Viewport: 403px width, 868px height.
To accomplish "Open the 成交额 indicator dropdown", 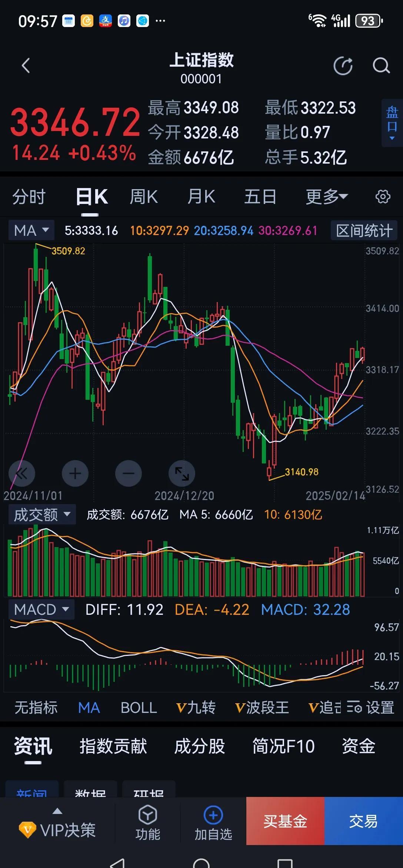I will click(42, 514).
